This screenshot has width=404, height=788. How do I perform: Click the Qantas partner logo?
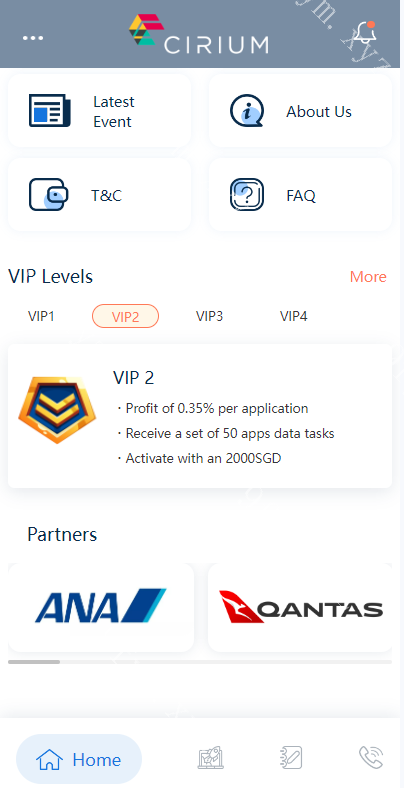tap(300, 607)
